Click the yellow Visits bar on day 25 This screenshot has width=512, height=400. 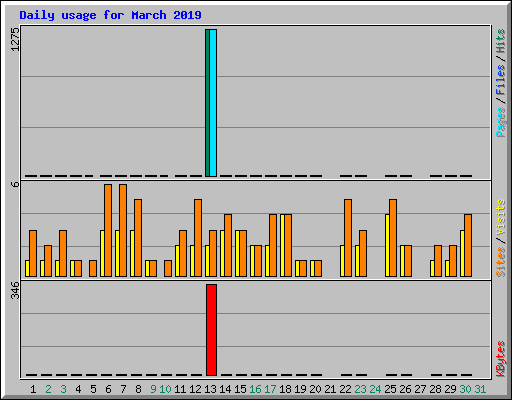[x=387, y=245]
